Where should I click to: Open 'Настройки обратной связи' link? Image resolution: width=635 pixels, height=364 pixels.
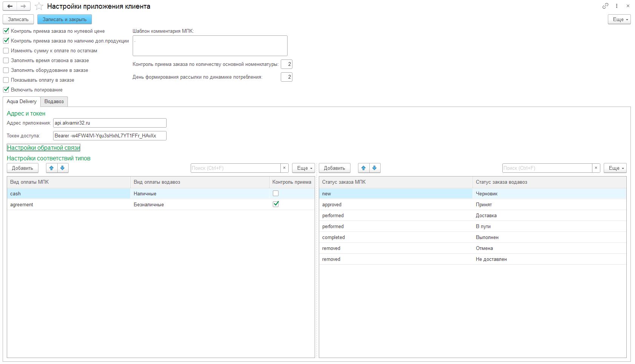pyautogui.click(x=44, y=148)
